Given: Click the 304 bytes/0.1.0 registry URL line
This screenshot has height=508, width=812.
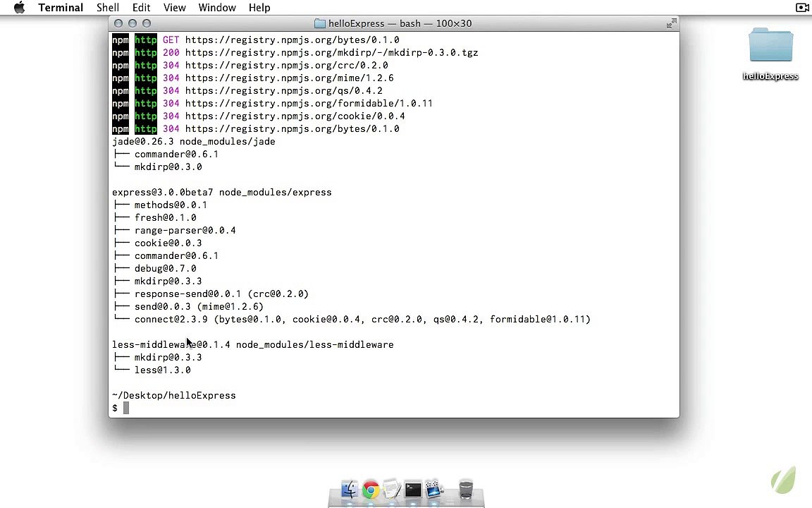Looking at the screenshot, I should point(292,129).
